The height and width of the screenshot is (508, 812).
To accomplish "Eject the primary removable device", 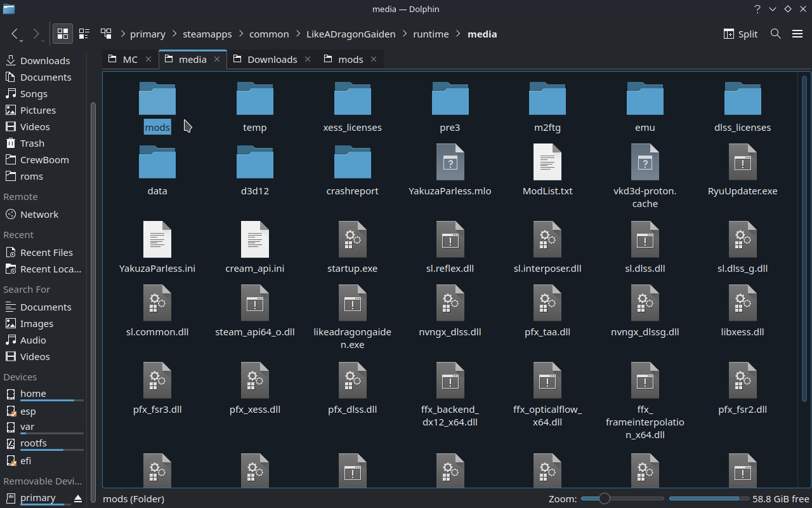I will [x=78, y=498].
